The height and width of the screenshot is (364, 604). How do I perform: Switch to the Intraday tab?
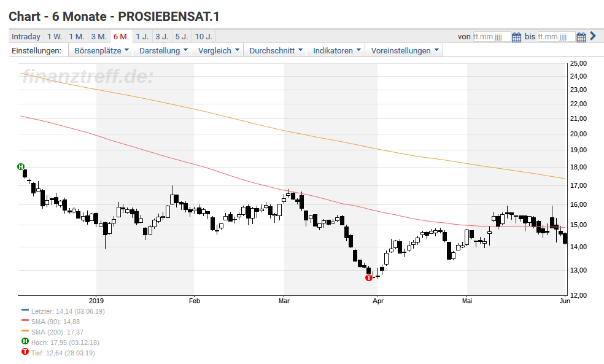(x=26, y=37)
